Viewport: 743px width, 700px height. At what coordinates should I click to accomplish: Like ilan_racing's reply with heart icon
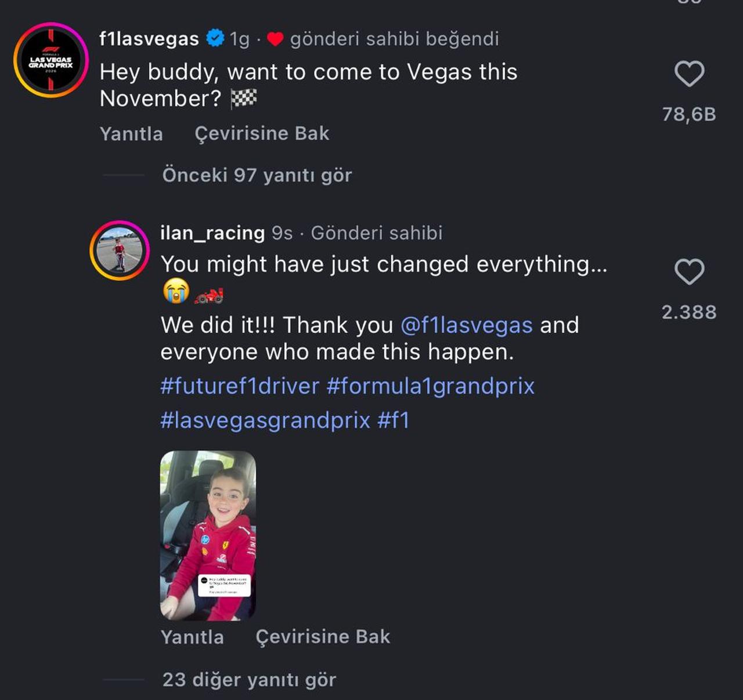(689, 272)
